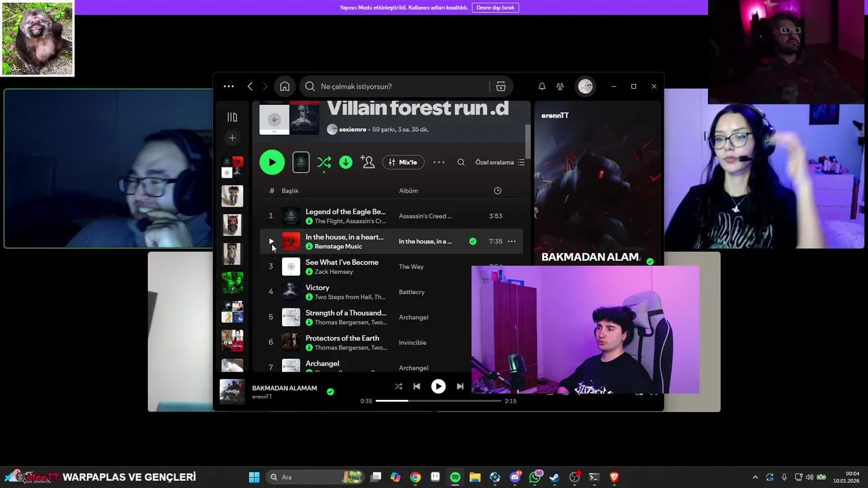Open first playlist in library sidebar
868x488 pixels.
[232, 167]
